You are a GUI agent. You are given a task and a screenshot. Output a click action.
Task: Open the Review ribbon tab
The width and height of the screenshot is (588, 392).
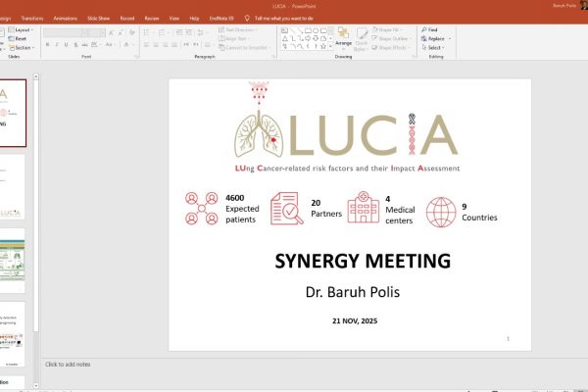pos(152,18)
